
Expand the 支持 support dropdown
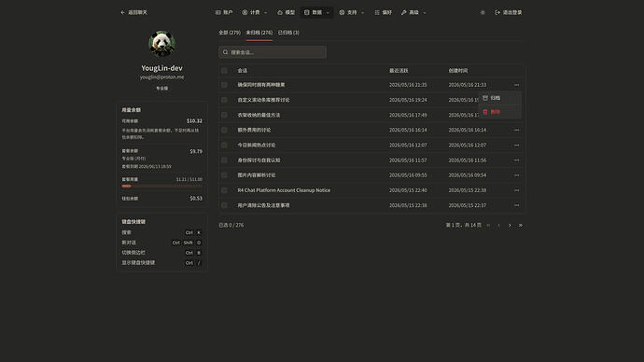click(352, 12)
